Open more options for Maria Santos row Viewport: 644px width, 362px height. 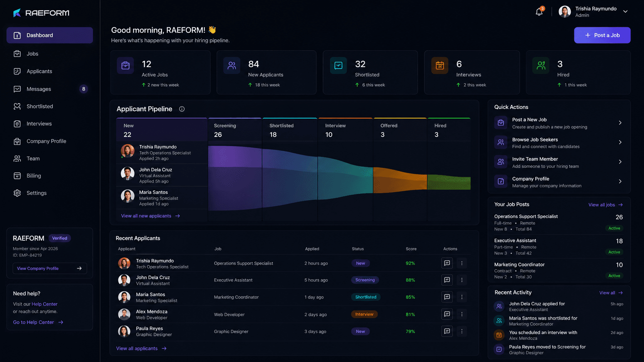pyautogui.click(x=462, y=297)
